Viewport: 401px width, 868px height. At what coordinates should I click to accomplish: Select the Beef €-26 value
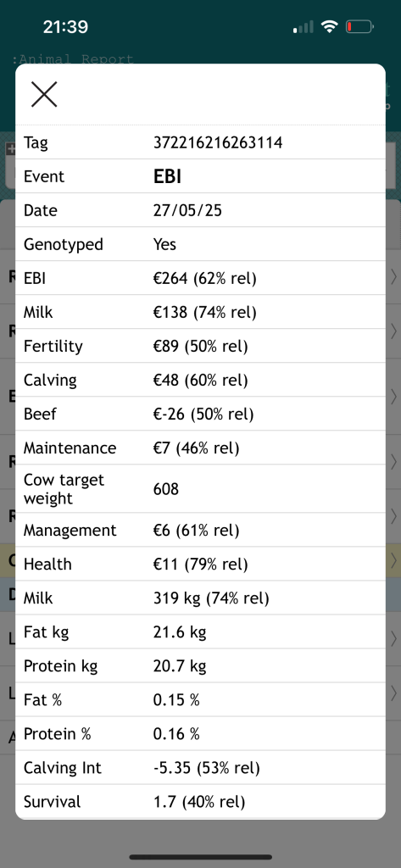coord(203,414)
